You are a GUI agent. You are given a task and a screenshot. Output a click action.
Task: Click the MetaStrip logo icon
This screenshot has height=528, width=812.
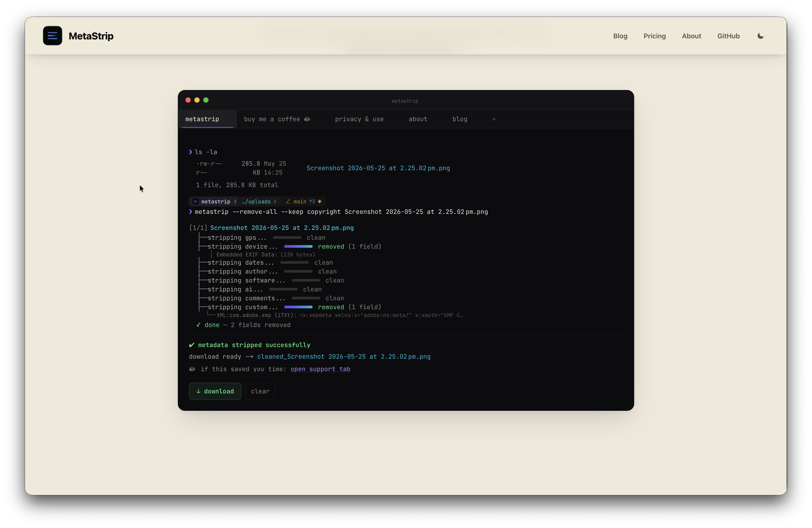[x=53, y=35]
